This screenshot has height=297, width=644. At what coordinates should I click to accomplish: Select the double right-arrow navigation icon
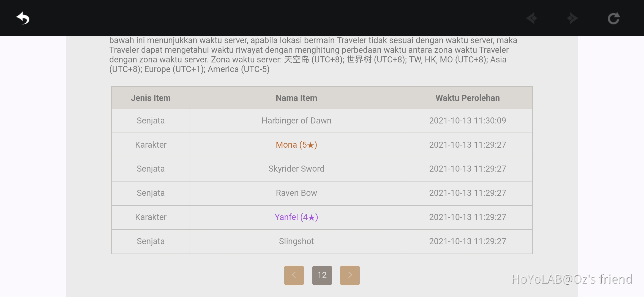(x=573, y=18)
